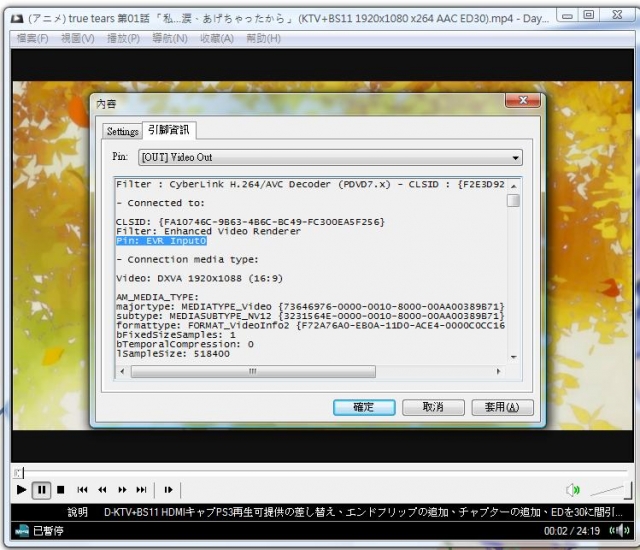640x550 pixels.
Task: Click the 'majortype: MEDIATYPE_Video' line
Action: [x=310, y=306]
